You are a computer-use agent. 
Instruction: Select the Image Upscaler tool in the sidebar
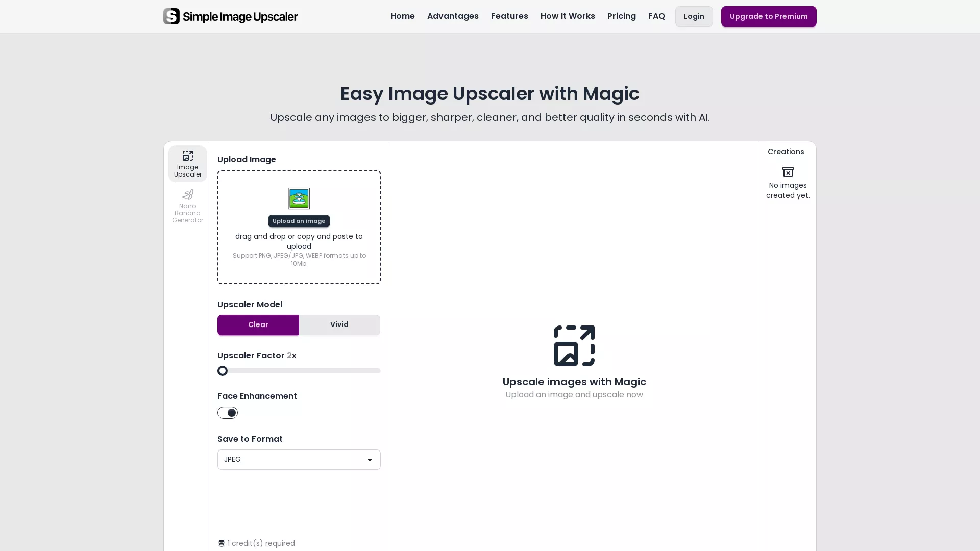click(x=187, y=163)
